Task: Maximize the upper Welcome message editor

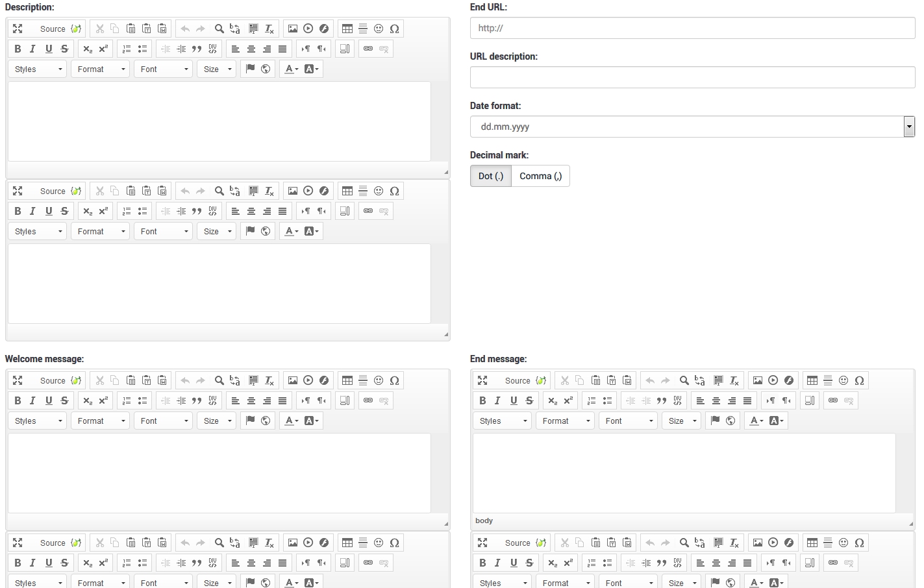Action: tap(18, 380)
